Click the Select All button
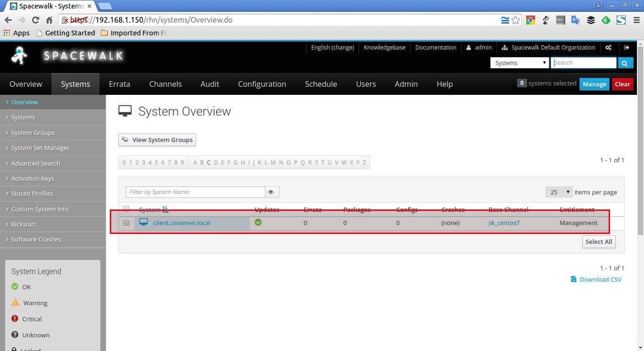The height and width of the screenshot is (351, 644). tap(599, 242)
